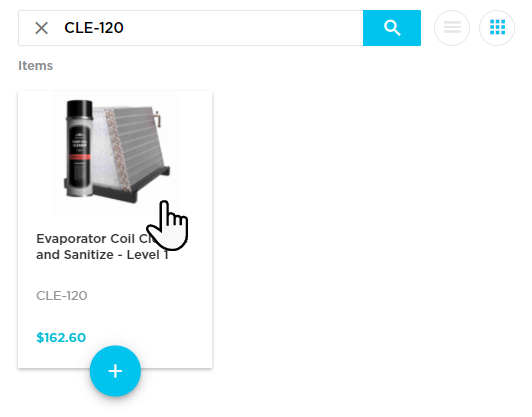Switch to list view layout
Screen dimensions: 532x417
tap(452, 28)
